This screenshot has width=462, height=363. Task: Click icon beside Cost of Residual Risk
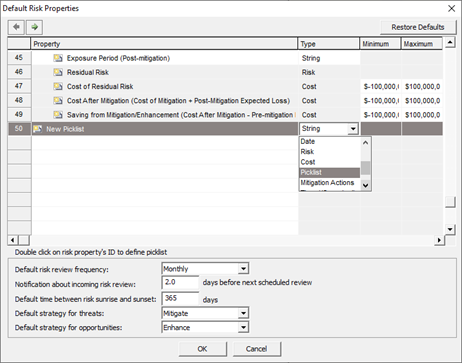tap(58, 87)
